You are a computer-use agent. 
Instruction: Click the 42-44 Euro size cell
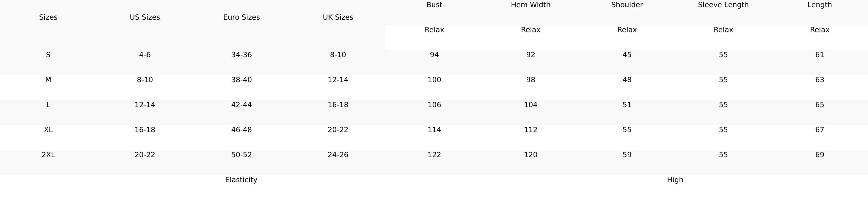click(241, 104)
